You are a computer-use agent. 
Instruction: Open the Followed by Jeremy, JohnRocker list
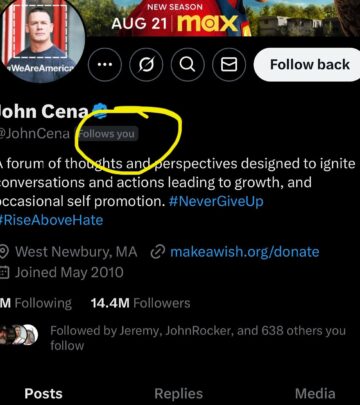198,338
